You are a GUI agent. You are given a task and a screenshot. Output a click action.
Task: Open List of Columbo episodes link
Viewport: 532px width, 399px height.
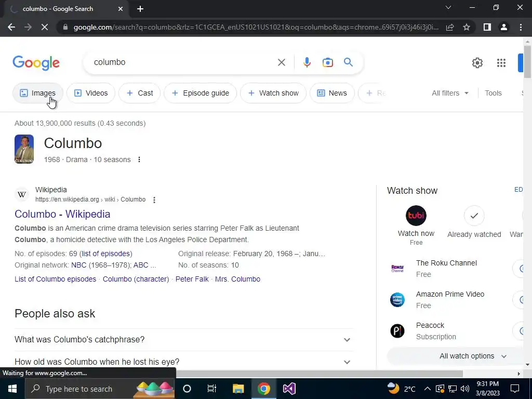tap(55, 279)
